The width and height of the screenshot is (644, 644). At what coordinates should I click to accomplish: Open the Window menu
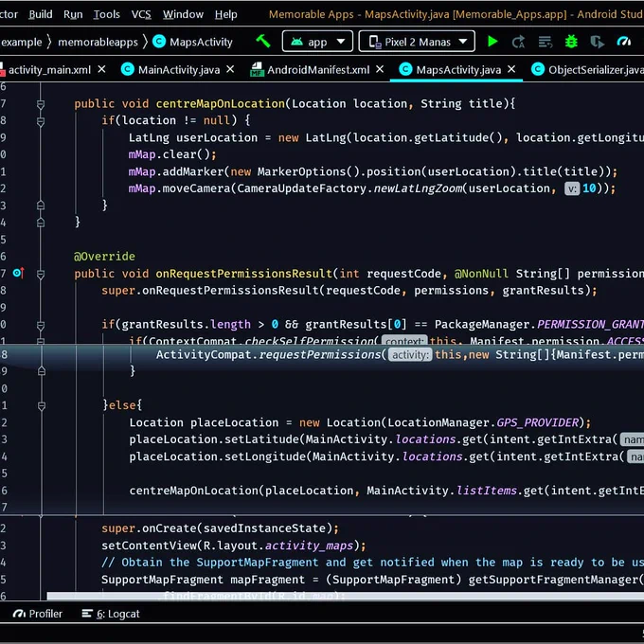point(183,14)
